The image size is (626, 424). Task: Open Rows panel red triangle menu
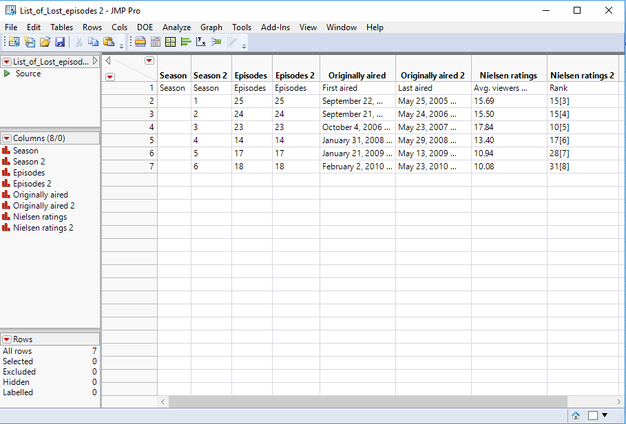(x=7, y=339)
